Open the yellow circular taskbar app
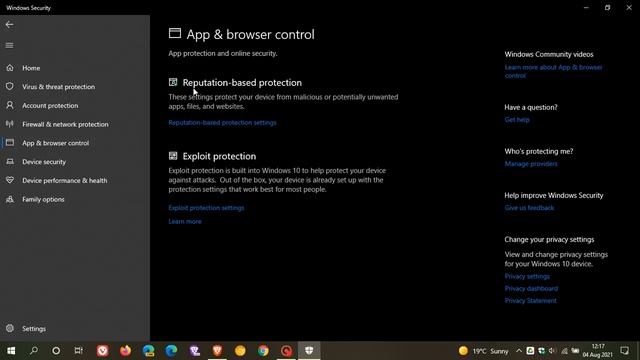 [240, 351]
